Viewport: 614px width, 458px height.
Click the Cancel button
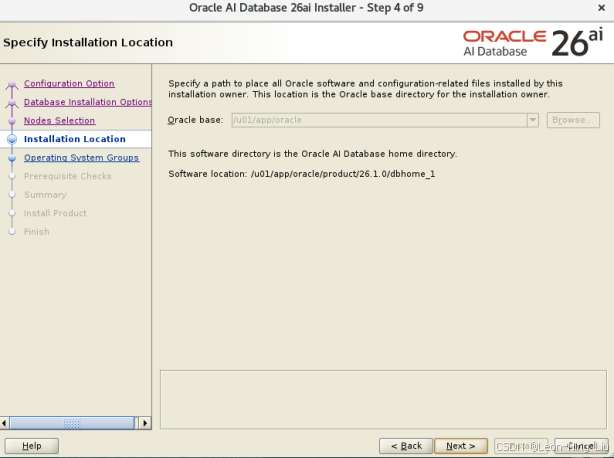click(581, 446)
